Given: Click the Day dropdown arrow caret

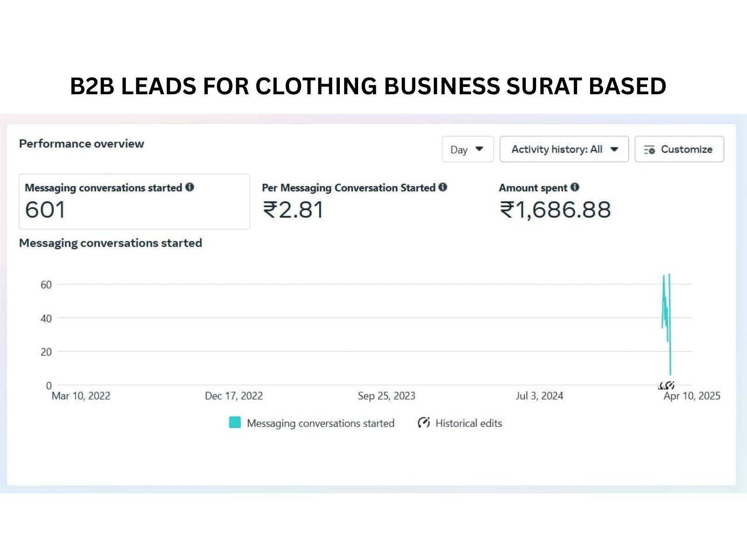Looking at the screenshot, I should tap(479, 149).
